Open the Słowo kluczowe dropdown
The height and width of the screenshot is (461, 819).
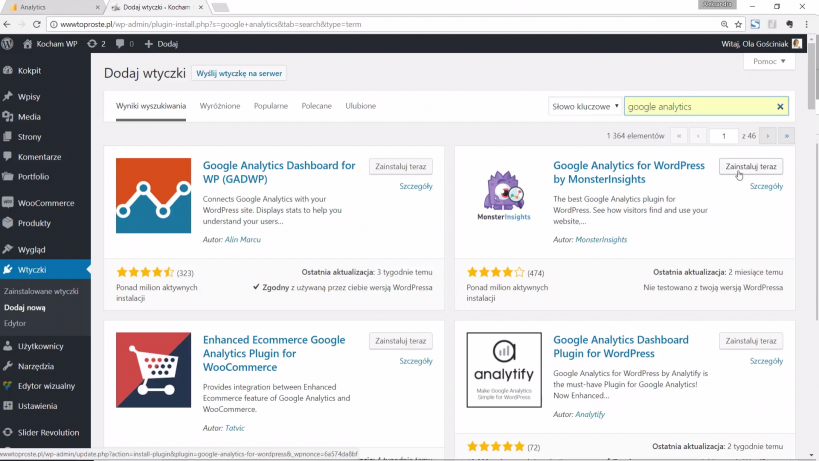(584, 107)
